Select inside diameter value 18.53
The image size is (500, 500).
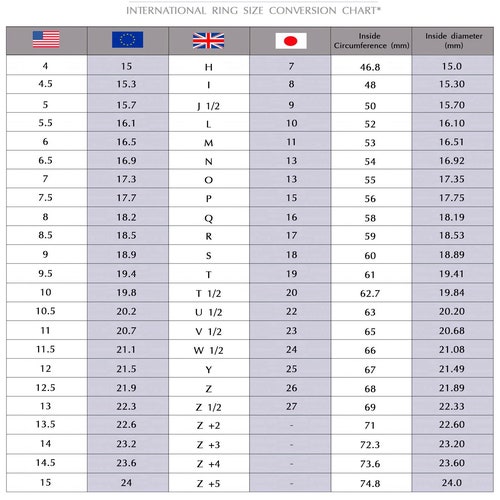click(453, 235)
